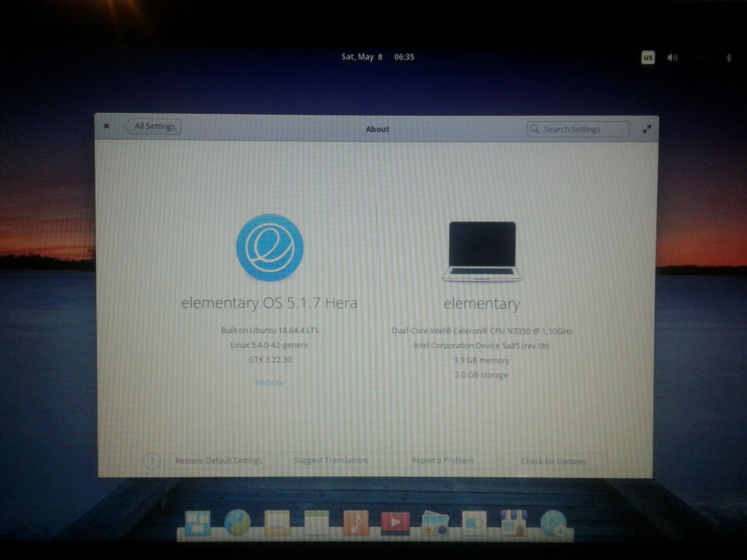Open System Settings toggle icon in dock

pyautogui.click(x=474, y=523)
